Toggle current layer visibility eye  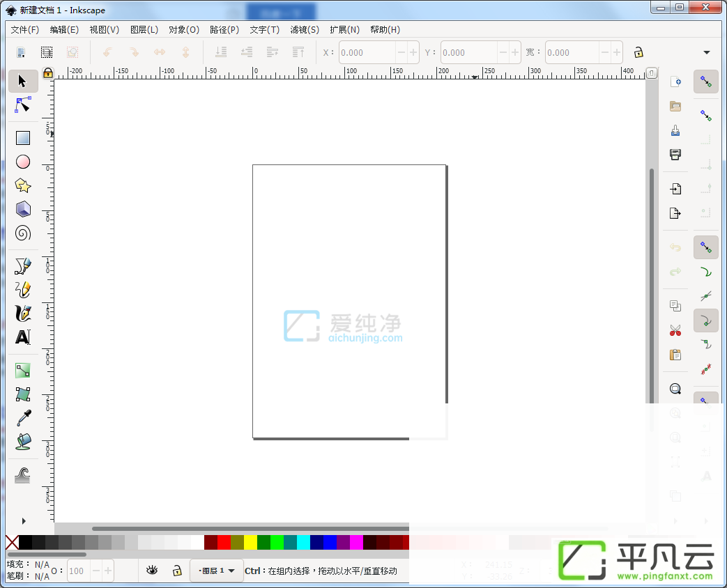click(152, 571)
